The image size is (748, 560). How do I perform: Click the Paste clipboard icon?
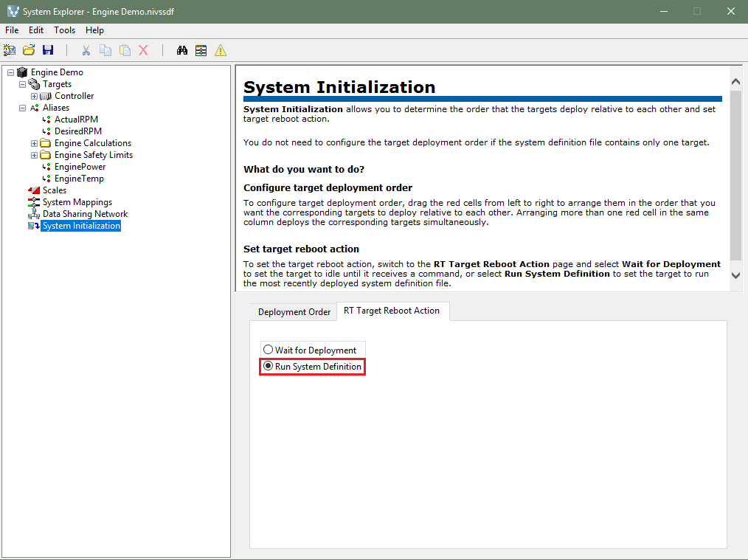pyautogui.click(x=125, y=50)
